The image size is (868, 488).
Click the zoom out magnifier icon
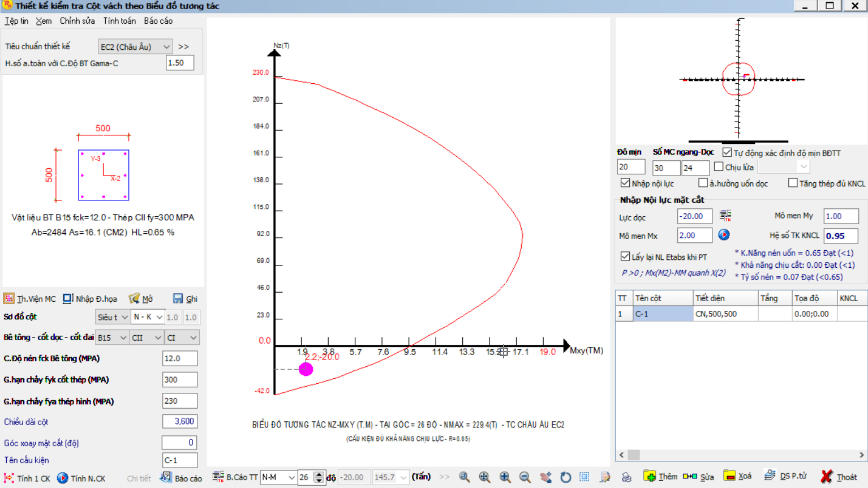click(x=525, y=477)
